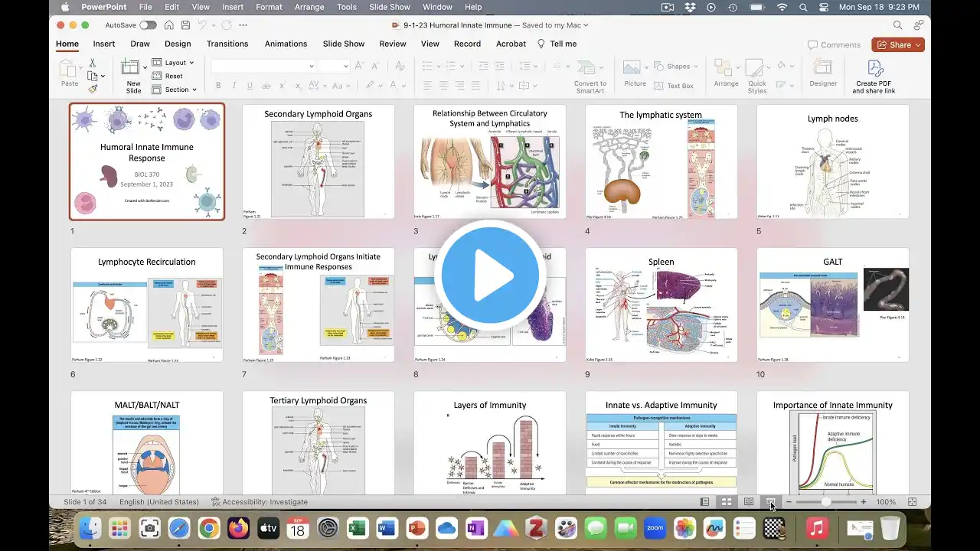Toggle the AutoSave switch
980x551 pixels.
coord(148,25)
